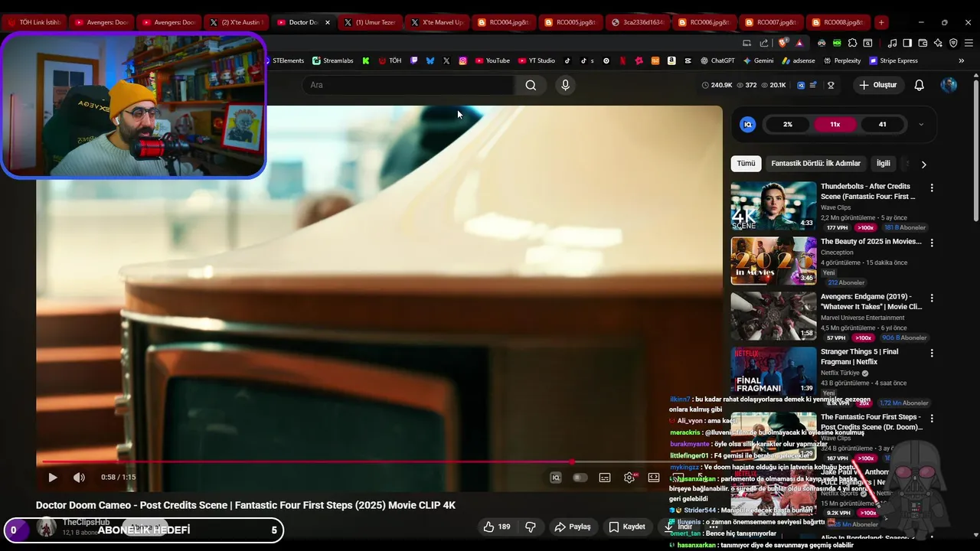The height and width of the screenshot is (551, 980).
Task: Share the video via Paylaş
Action: (572, 527)
